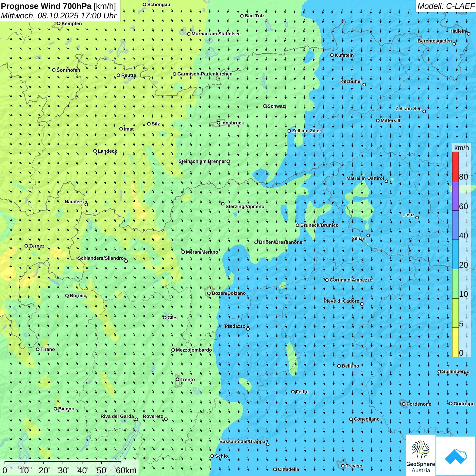Click the Schio marker circle

point(212,456)
